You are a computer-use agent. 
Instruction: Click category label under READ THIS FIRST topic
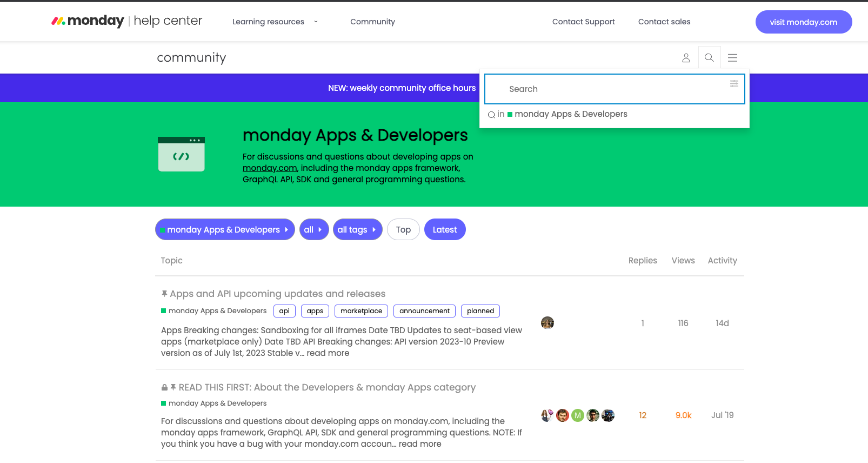tap(214, 404)
